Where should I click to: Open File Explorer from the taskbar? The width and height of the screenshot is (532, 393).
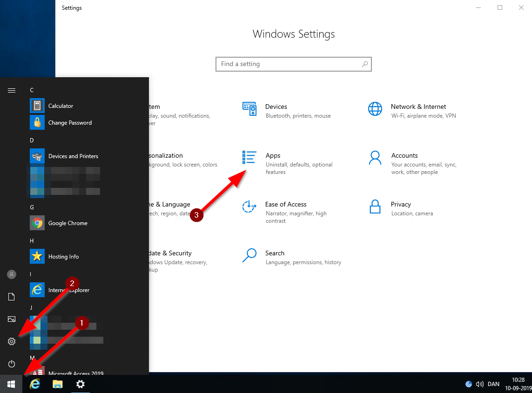tap(57, 384)
